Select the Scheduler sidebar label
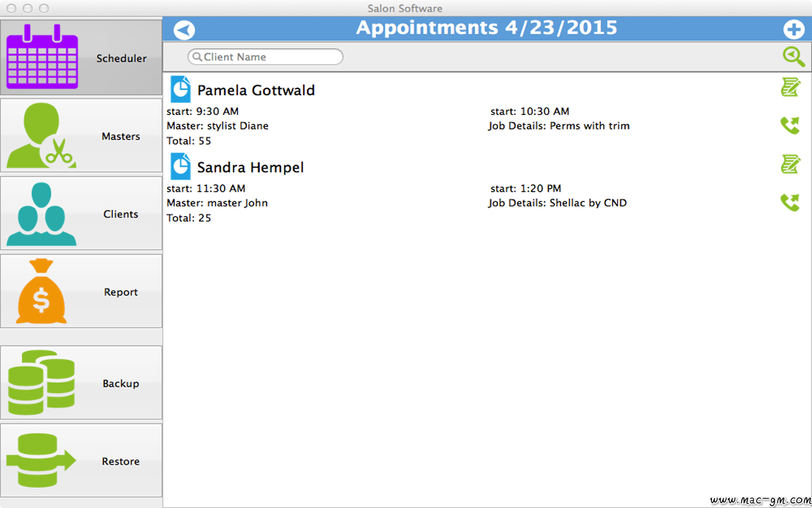Screen dimensions: 812x508 pyautogui.click(x=121, y=58)
